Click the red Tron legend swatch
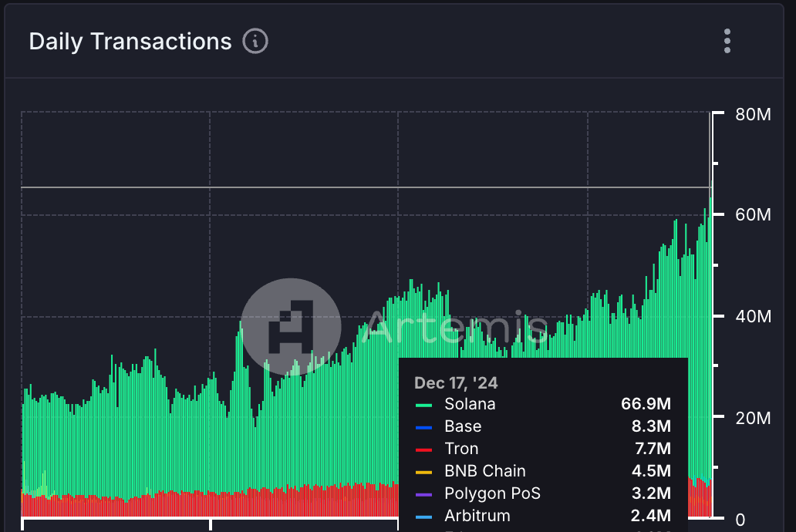796x532 pixels. 423,450
